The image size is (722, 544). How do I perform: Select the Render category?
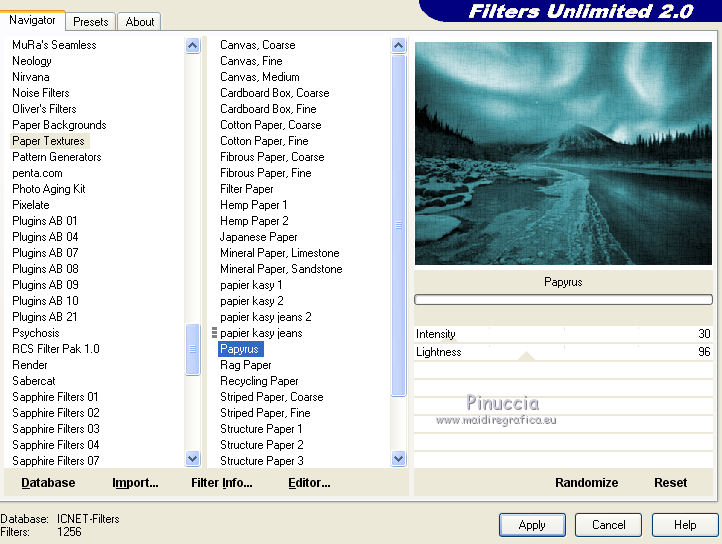click(x=30, y=365)
